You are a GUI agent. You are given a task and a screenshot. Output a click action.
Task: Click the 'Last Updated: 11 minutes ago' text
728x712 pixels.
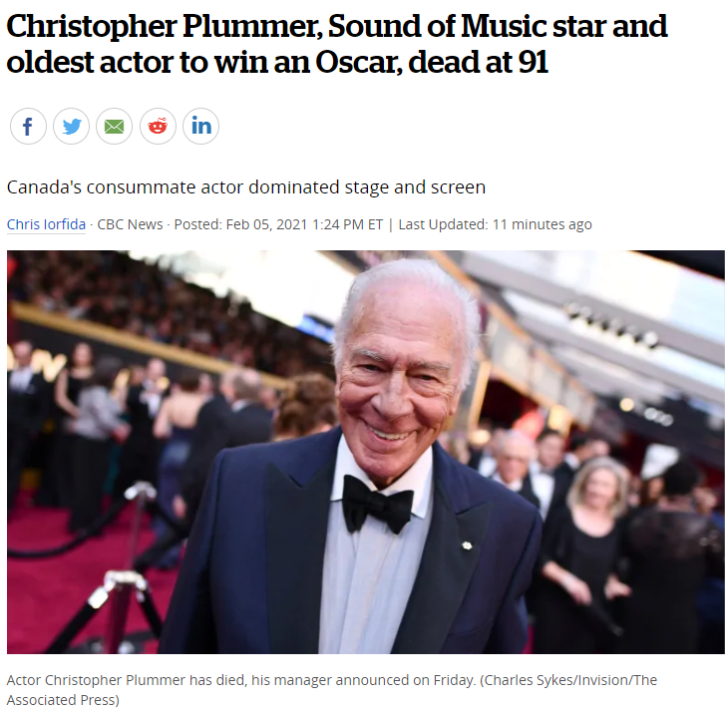[x=495, y=224]
